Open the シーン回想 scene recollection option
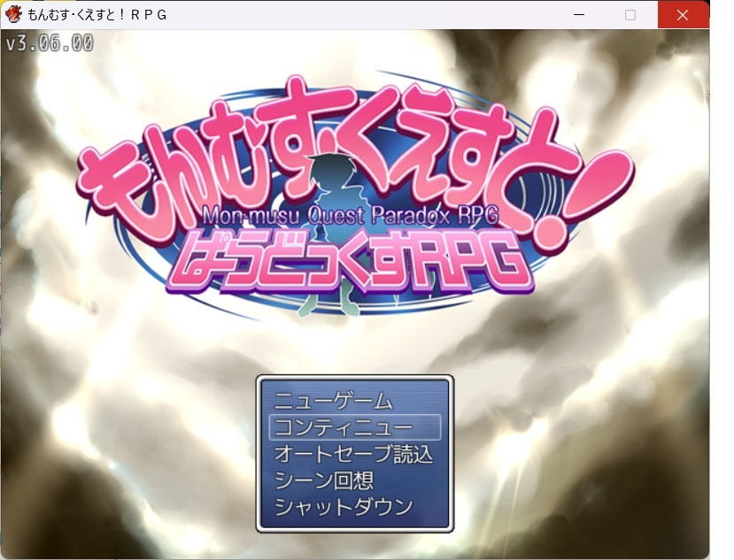This screenshot has height=560, width=734. coord(355,479)
